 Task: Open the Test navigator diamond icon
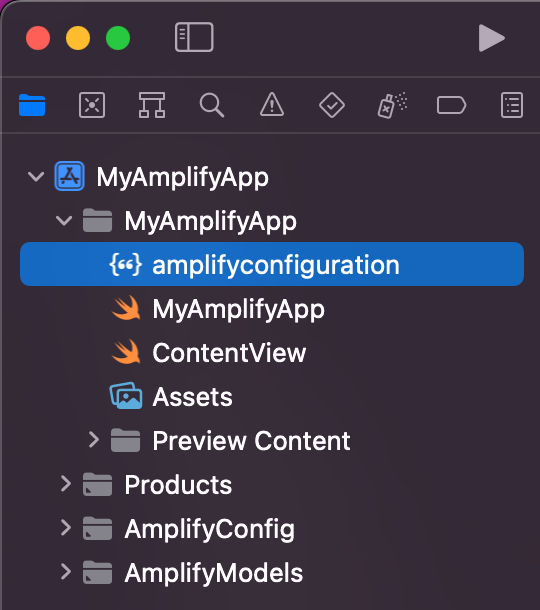(332, 105)
